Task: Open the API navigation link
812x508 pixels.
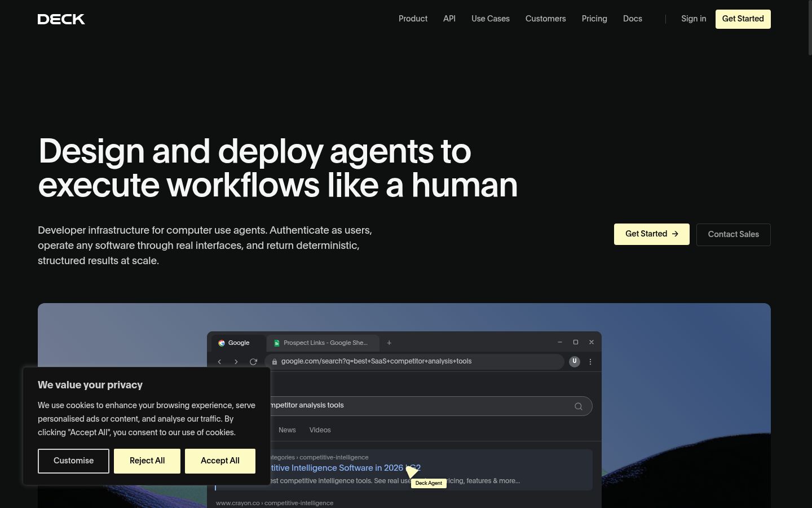Action: [449, 19]
